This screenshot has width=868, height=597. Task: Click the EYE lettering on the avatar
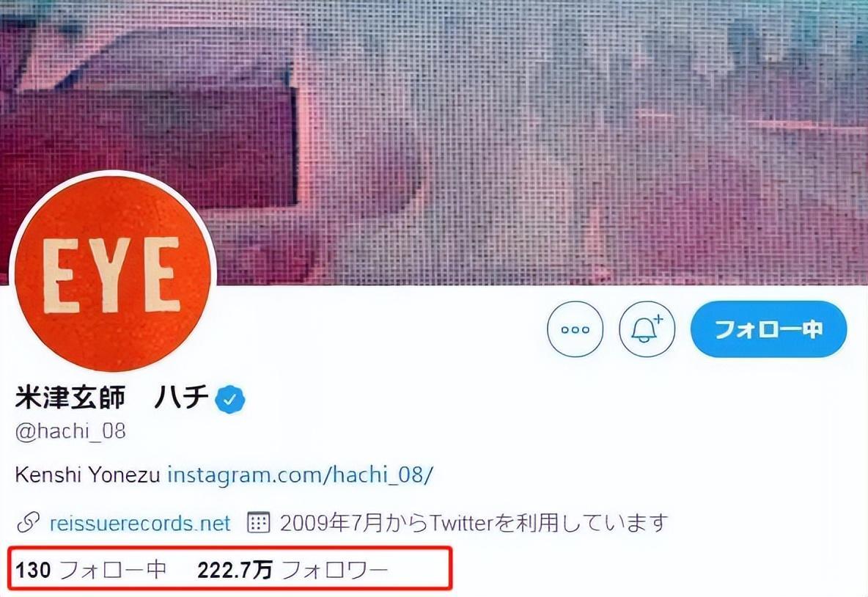[112, 275]
